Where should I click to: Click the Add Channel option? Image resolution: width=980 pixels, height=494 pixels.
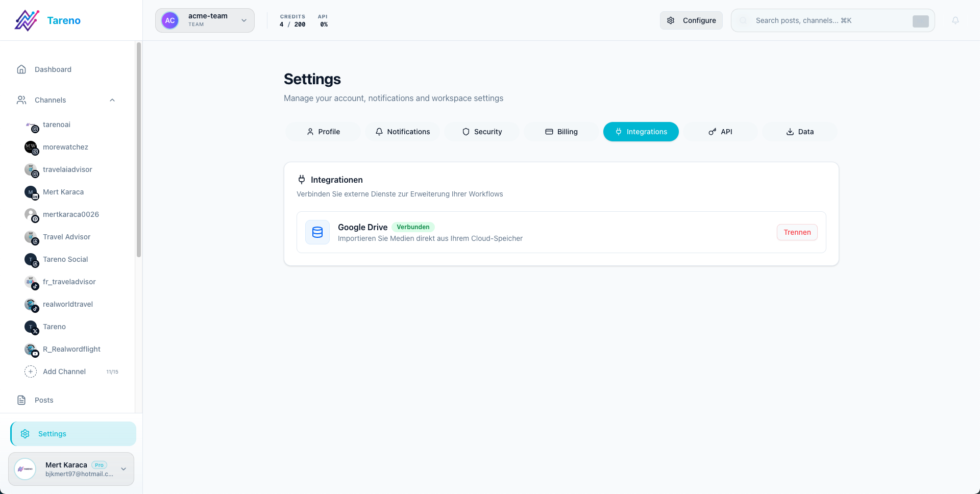coord(64,372)
